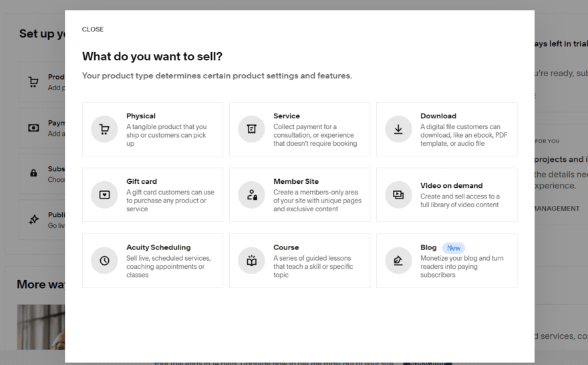
Task: Select the Physical product title
Action: point(141,116)
